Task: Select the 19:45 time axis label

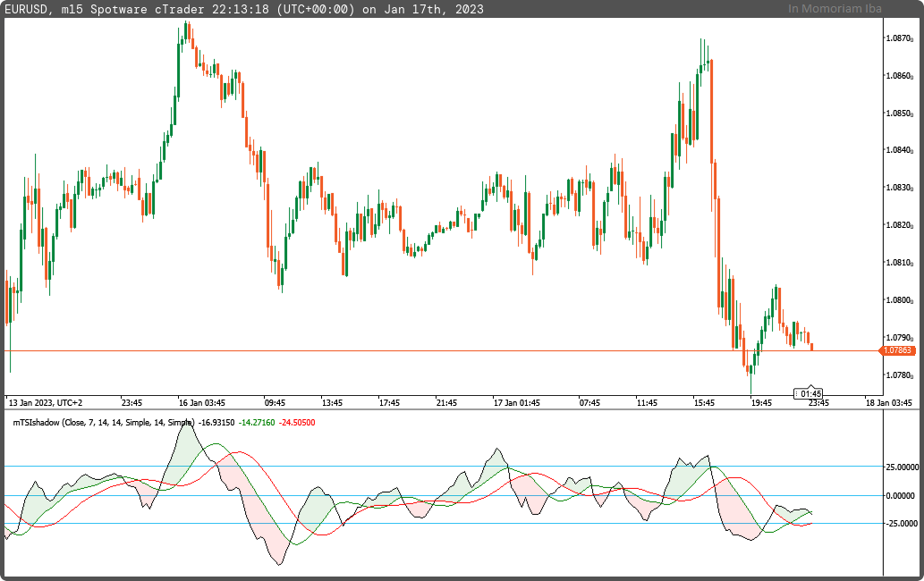Action: (x=761, y=403)
